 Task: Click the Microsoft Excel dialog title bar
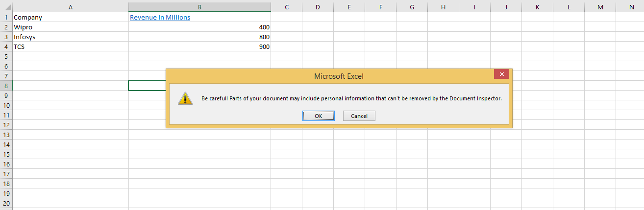[x=339, y=76]
